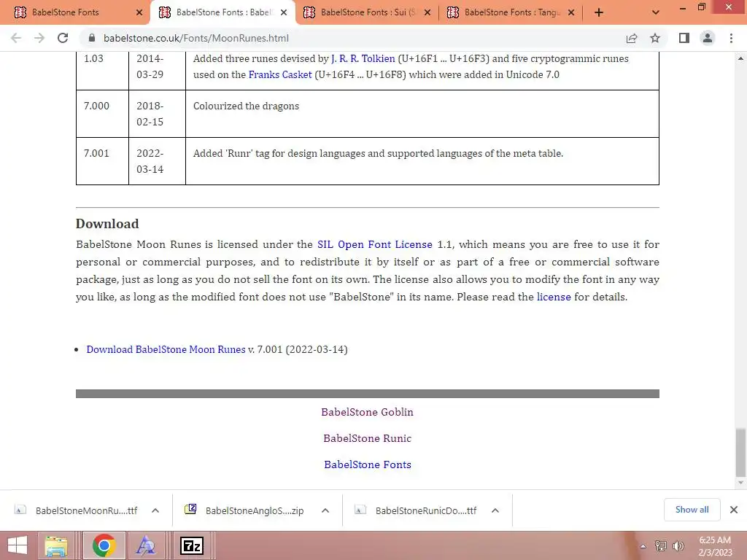
Task: Click the browser Forward arrow
Action: (39, 38)
